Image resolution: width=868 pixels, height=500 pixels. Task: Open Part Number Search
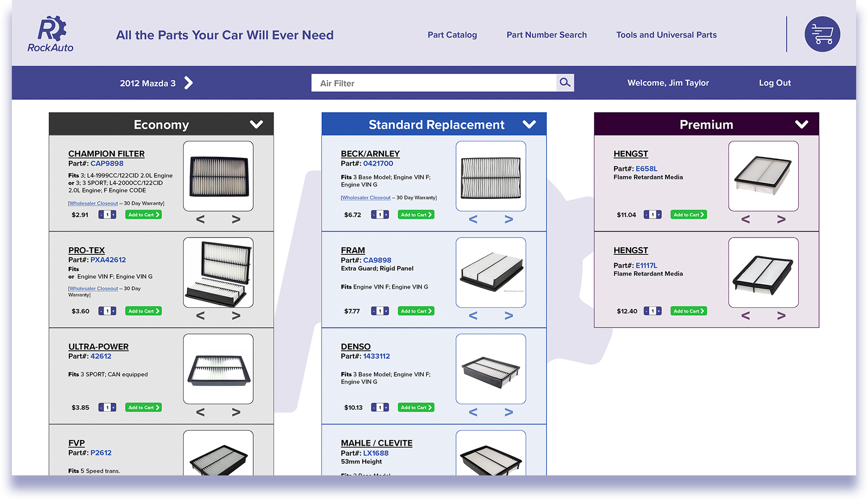(547, 35)
